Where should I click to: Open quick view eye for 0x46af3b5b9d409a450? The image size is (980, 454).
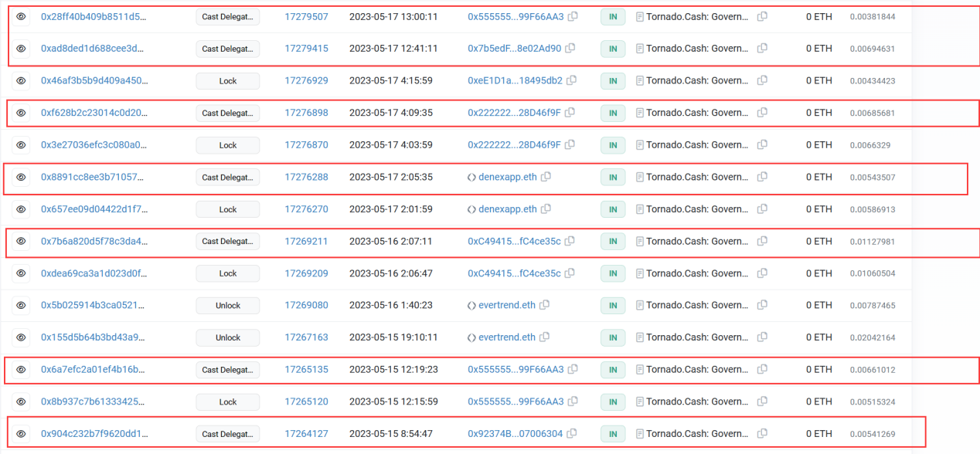[21, 80]
